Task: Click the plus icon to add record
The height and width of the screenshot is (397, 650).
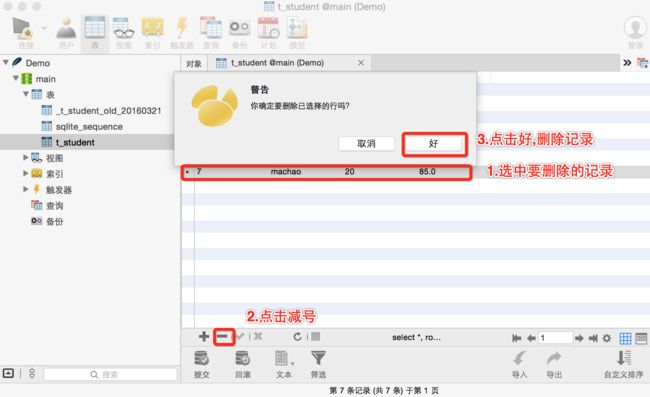Action: point(204,336)
